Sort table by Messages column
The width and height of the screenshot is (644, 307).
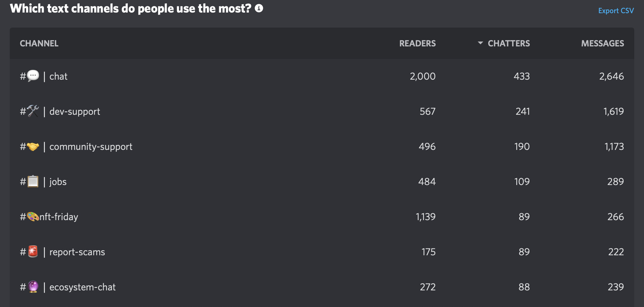pyautogui.click(x=602, y=43)
